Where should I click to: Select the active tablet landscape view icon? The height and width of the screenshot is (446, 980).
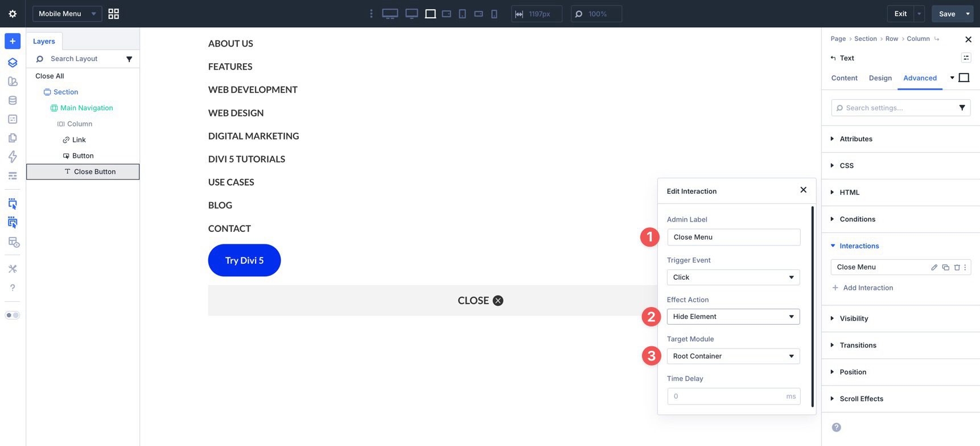point(431,14)
